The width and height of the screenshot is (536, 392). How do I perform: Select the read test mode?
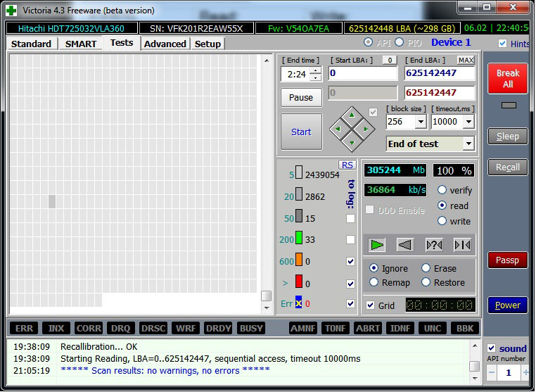click(x=442, y=206)
